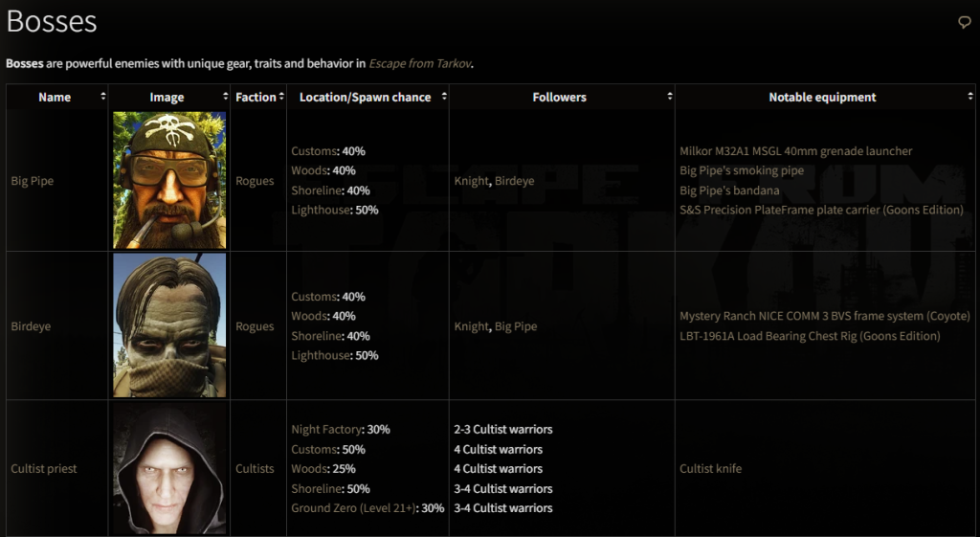Open the Birdeye portrait image
The image size is (980, 537).
tap(169, 325)
